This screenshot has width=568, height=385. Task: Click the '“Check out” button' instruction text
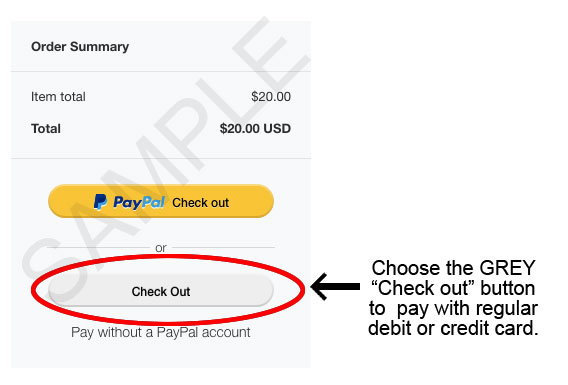click(453, 288)
